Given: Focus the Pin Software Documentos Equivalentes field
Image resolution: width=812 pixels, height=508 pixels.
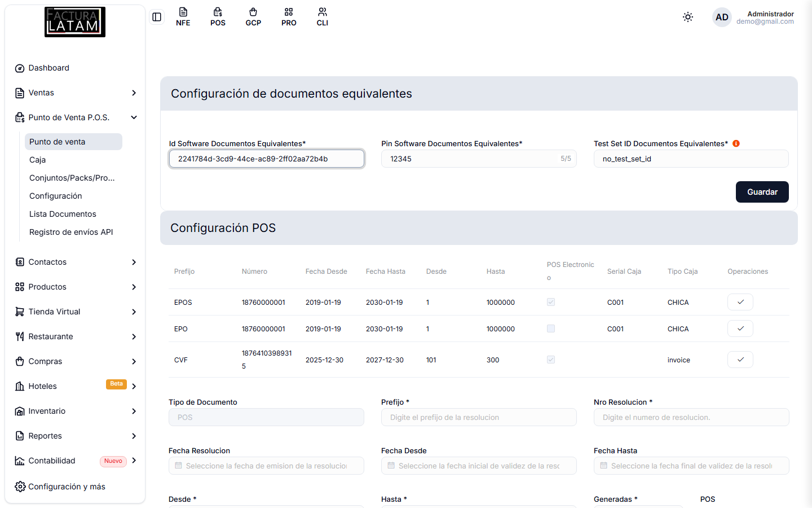Looking at the screenshot, I should click(479, 159).
